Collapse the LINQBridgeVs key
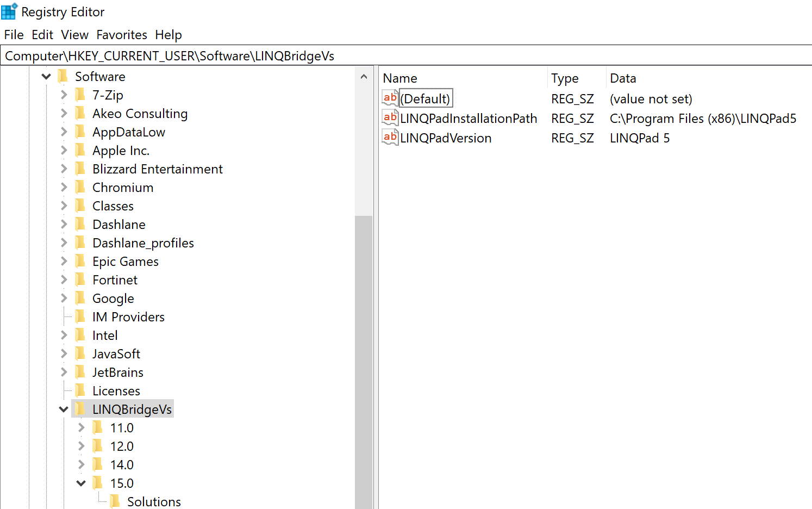The width and height of the screenshot is (812, 509). pyautogui.click(x=64, y=409)
